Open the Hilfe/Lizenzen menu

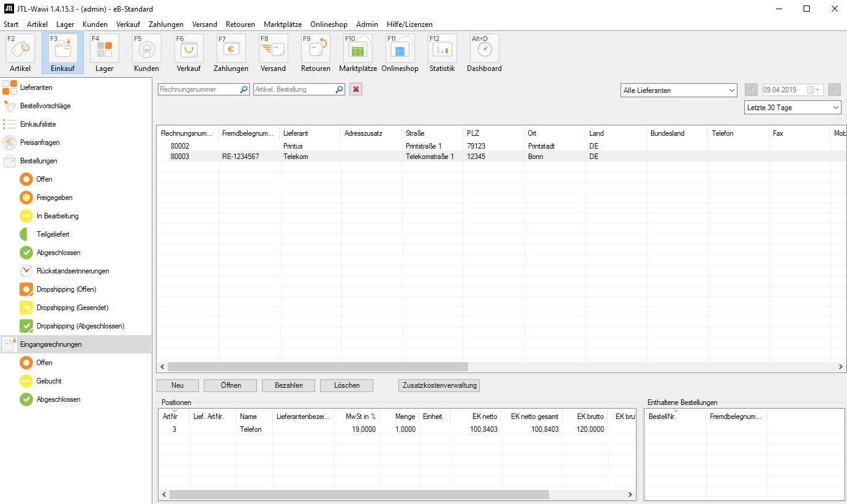pos(409,24)
